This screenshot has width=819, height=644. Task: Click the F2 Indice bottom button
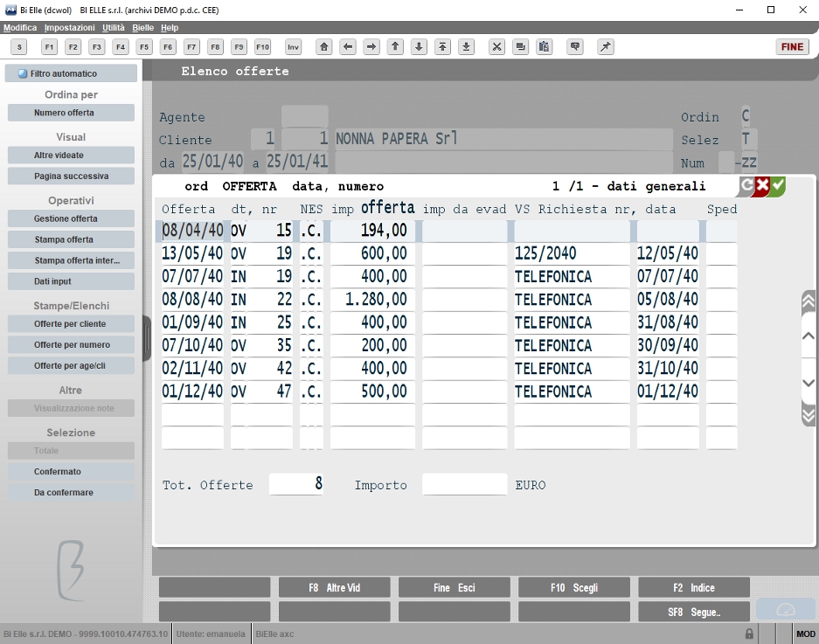pyautogui.click(x=694, y=587)
